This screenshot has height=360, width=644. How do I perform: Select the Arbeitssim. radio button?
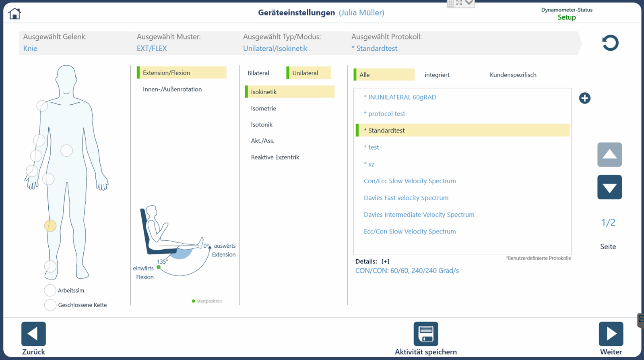coord(50,290)
